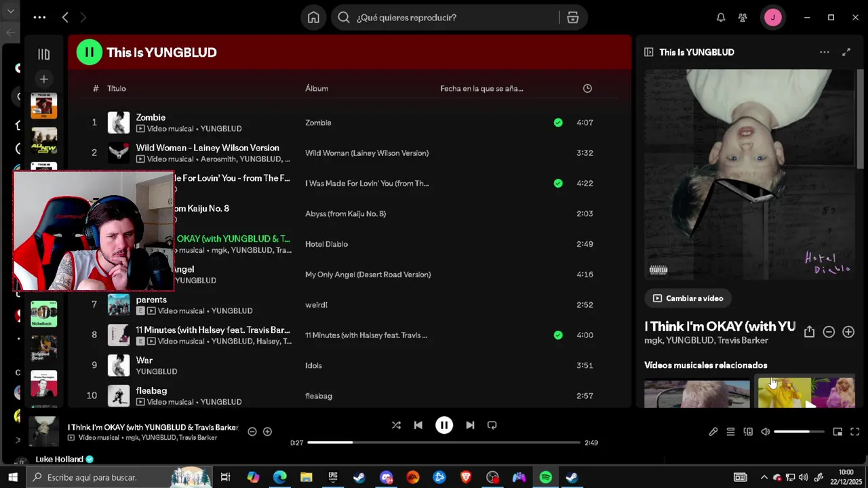Expand the Now Playing view to fullscreen
This screenshot has height=488, width=868.
point(846,52)
